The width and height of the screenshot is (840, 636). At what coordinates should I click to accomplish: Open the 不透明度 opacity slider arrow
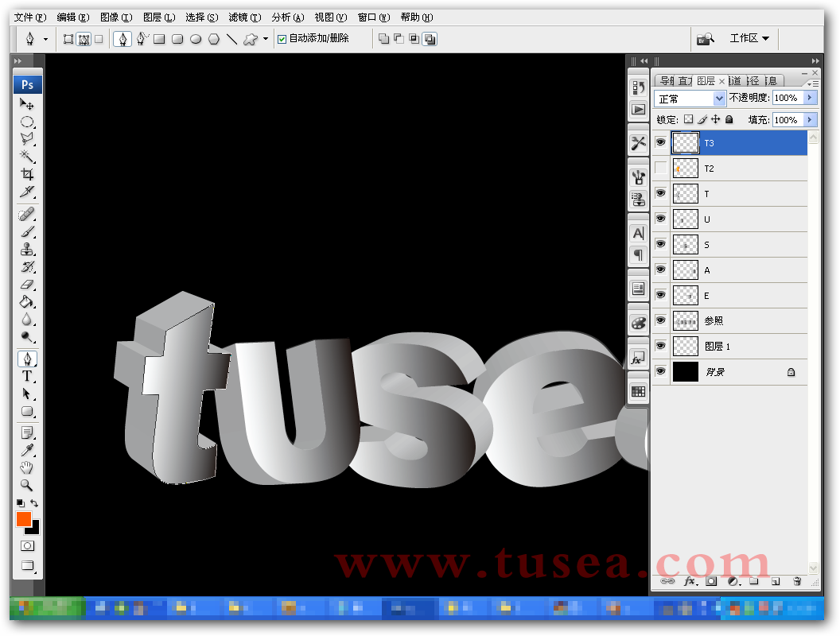(x=811, y=98)
